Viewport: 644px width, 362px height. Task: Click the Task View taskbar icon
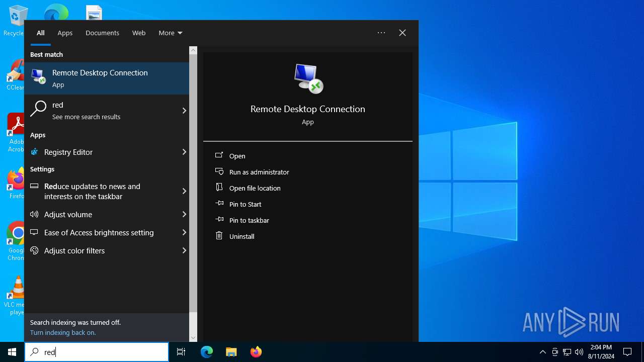tap(181, 352)
